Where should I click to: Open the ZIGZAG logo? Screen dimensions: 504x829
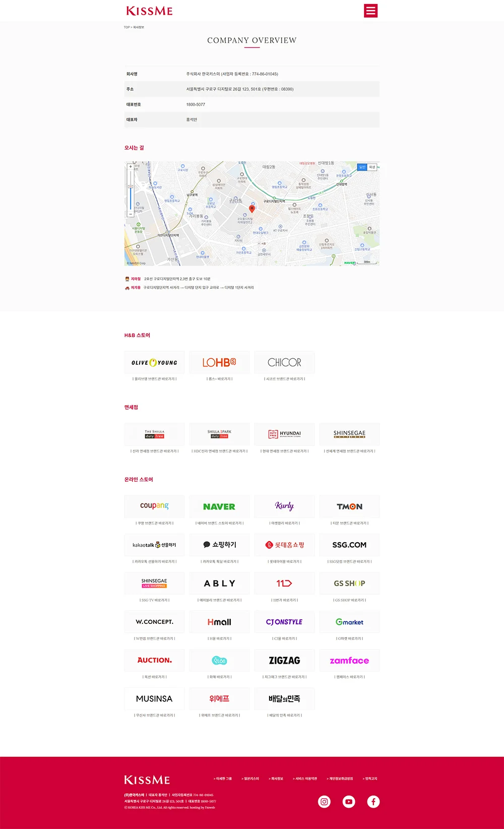284,660
